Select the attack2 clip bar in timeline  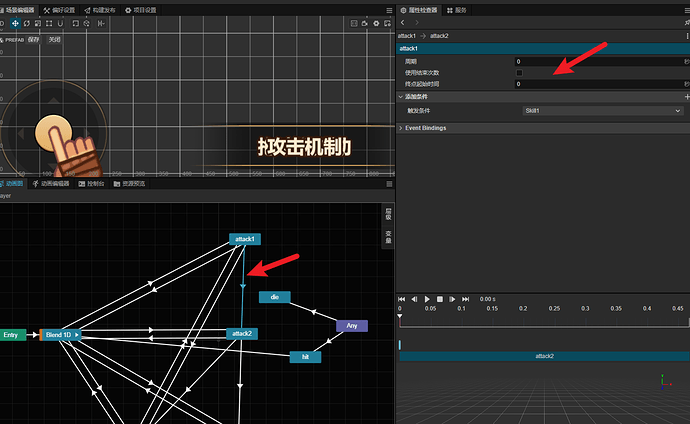tap(544, 356)
